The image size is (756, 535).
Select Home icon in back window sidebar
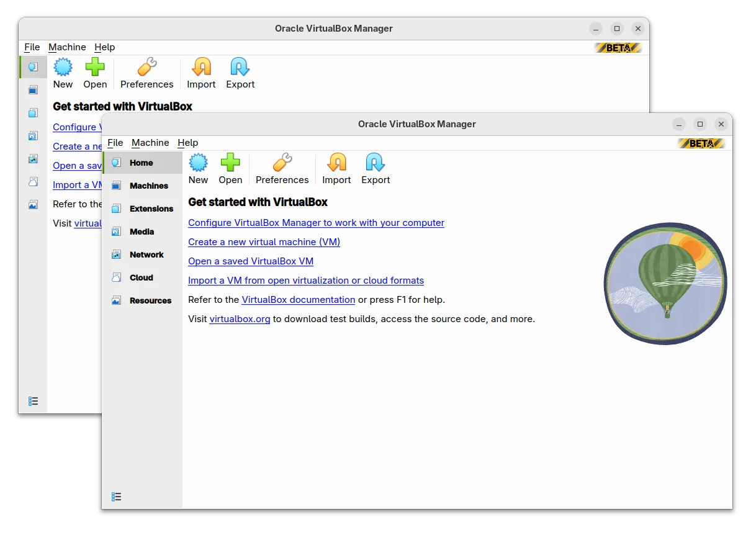coord(33,66)
